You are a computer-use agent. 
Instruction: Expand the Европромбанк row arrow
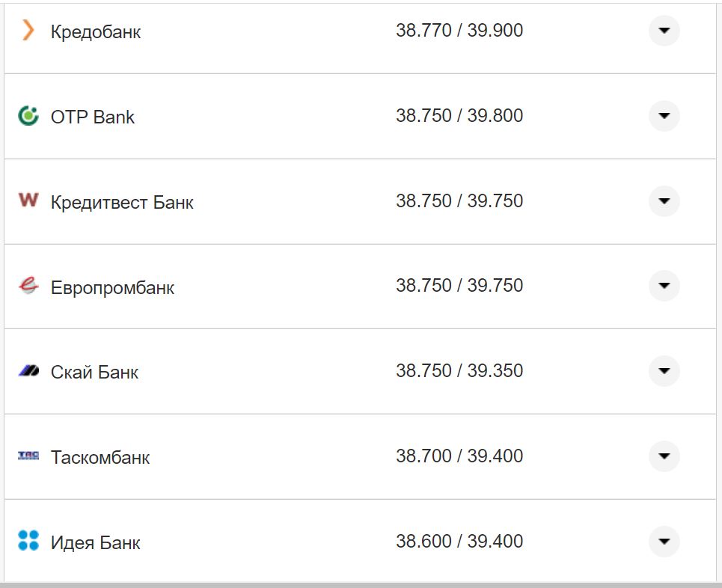pos(664,286)
